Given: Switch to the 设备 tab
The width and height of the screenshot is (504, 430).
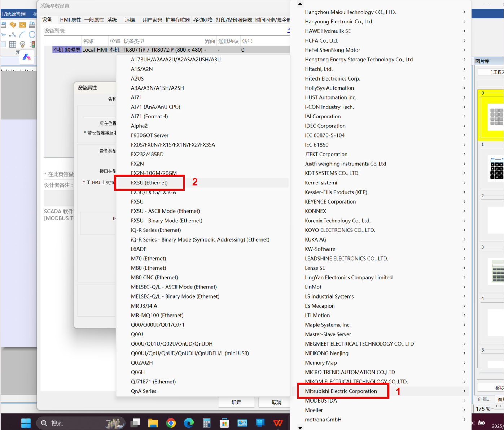Looking at the screenshot, I should 47,19.
